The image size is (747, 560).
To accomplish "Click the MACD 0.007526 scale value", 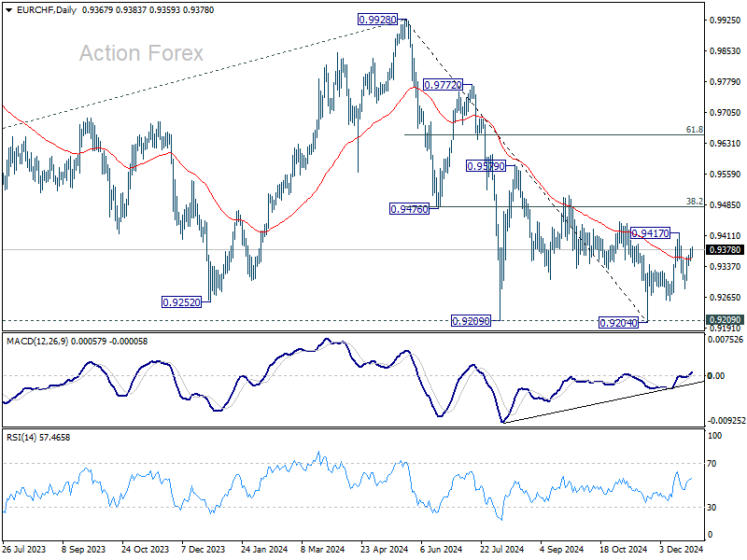I will pos(726,340).
